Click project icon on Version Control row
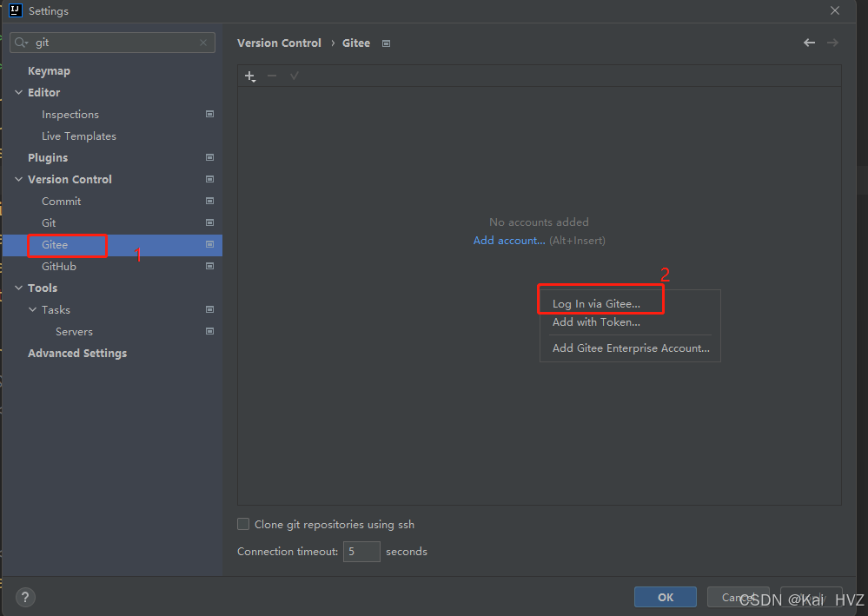 (x=209, y=179)
